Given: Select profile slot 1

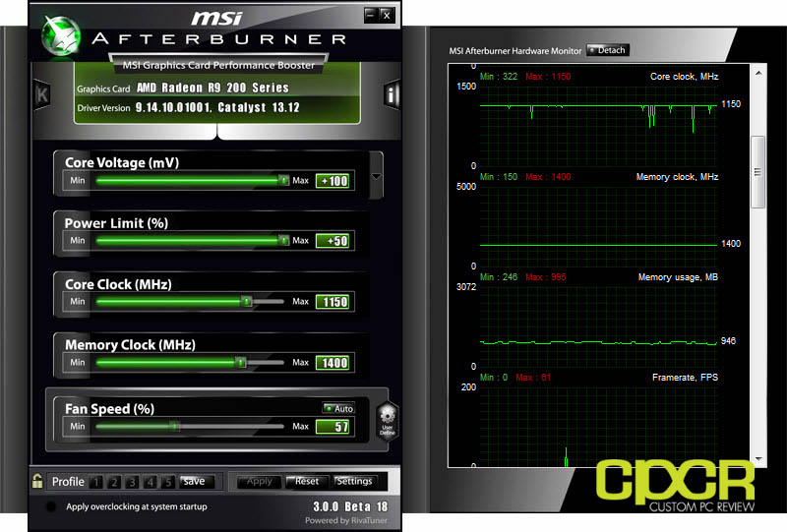Looking at the screenshot, I should click(95, 482).
